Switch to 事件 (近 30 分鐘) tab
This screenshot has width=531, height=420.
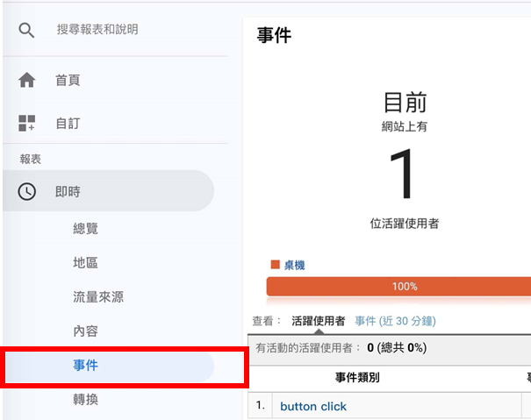[395, 321]
